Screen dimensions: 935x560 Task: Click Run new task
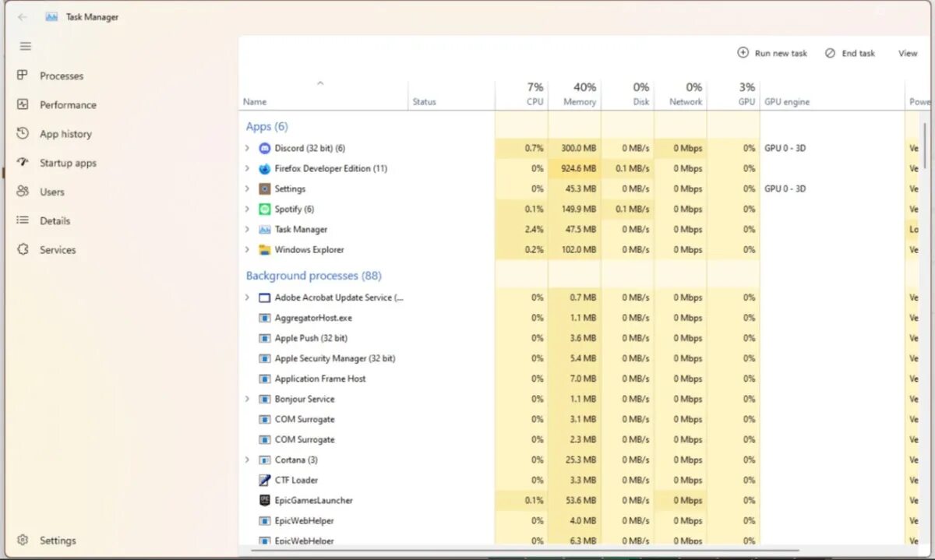771,53
